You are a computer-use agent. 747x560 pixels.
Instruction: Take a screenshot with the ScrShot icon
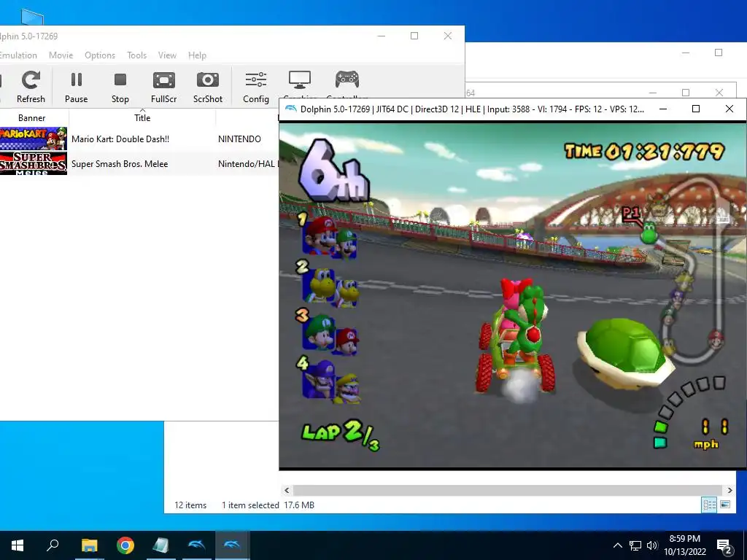tap(208, 87)
